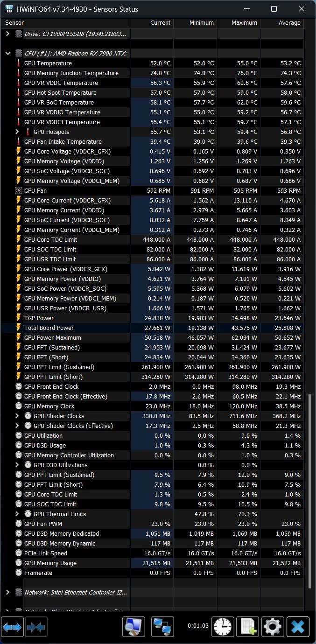Click the Average column header
This screenshot has width=316, height=644.
coord(282,22)
